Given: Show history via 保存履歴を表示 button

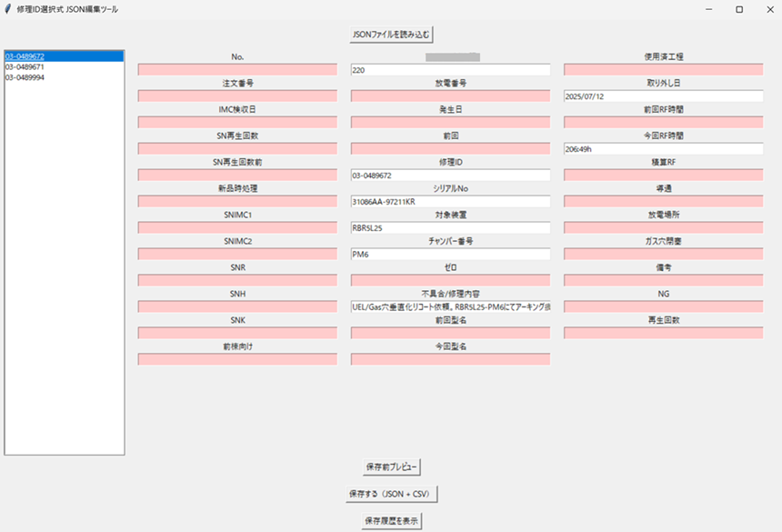Looking at the screenshot, I should tap(391, 521).
